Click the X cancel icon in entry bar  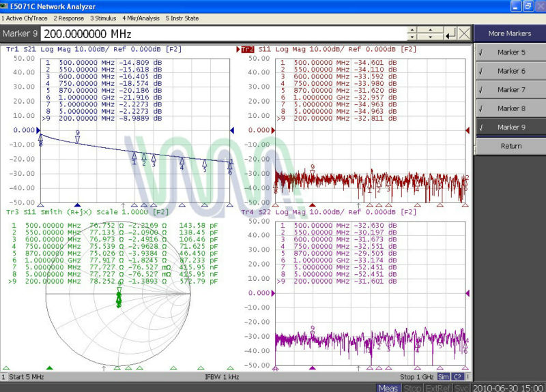464,33
